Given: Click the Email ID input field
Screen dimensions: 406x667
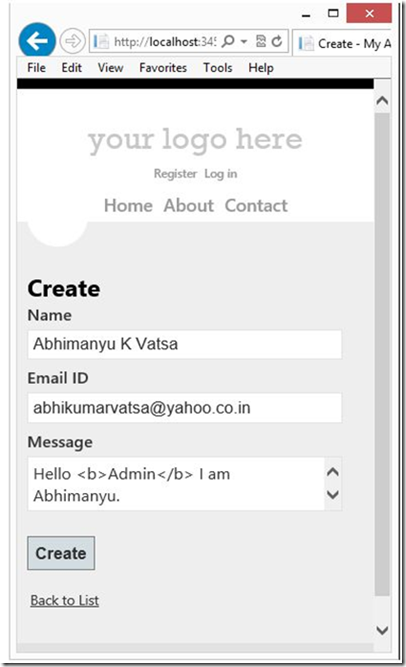Looking at the screenshot, I should 185,408.
